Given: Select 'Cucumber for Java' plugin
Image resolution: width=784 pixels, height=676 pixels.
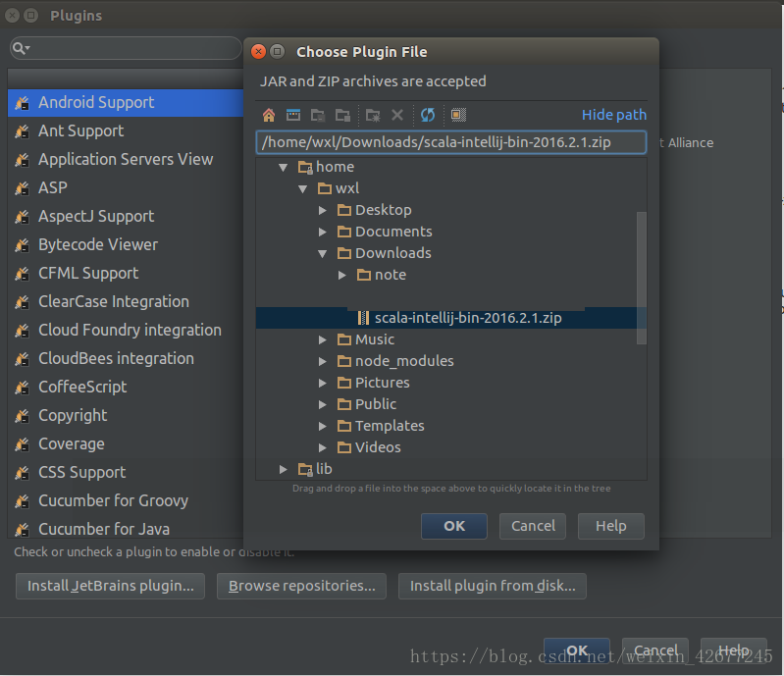Looking at the screenshot, I should 126,529.
